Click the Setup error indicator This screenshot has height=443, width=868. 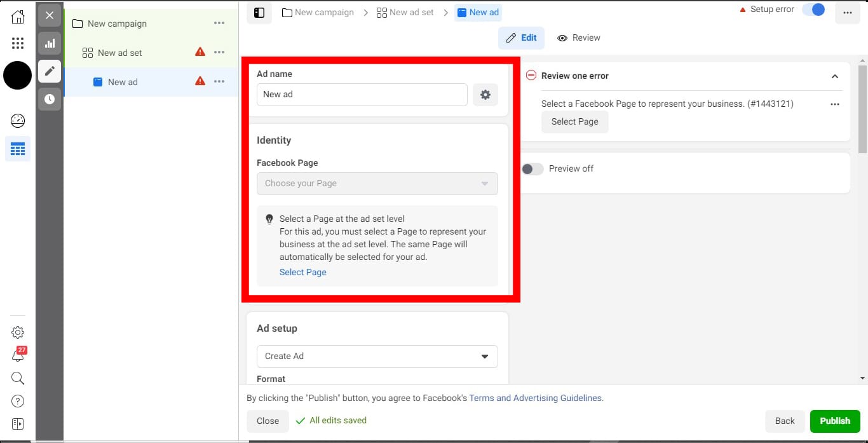[x=767, y=10]
